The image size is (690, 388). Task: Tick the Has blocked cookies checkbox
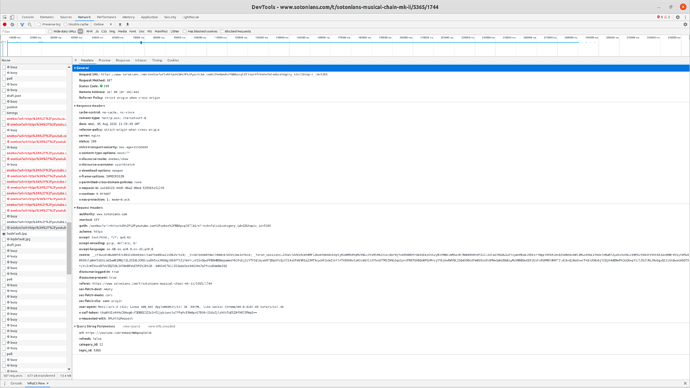pyautogui.click(x=185, y=32)
